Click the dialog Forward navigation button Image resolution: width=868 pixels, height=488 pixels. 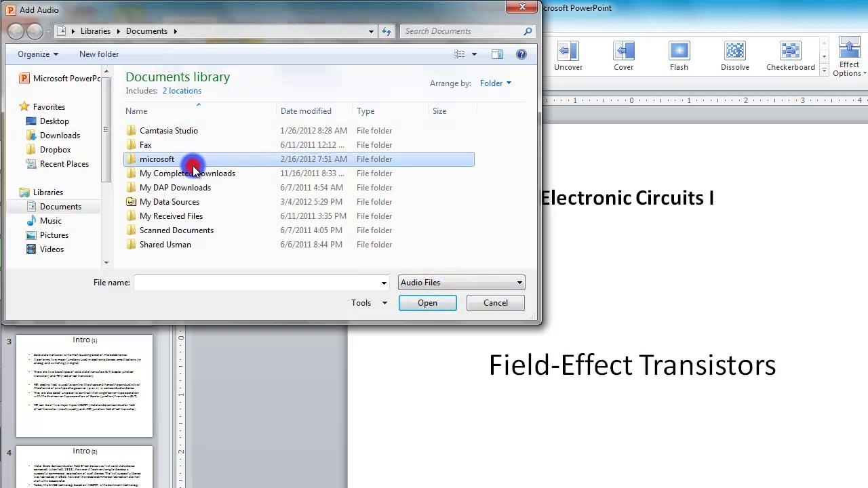coord(35,30)
